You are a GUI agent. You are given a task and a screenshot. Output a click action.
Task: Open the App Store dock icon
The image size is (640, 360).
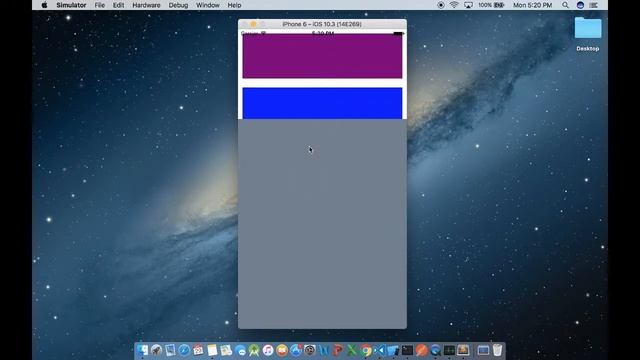(296, 350)
